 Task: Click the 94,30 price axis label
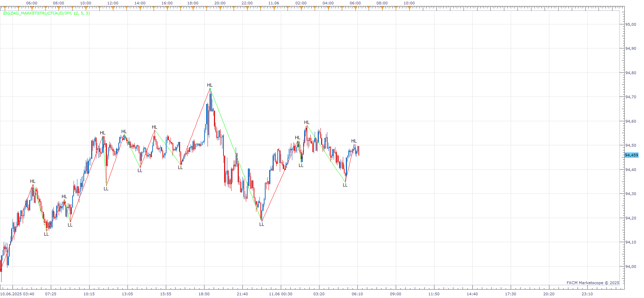click(x=630, y=194)
